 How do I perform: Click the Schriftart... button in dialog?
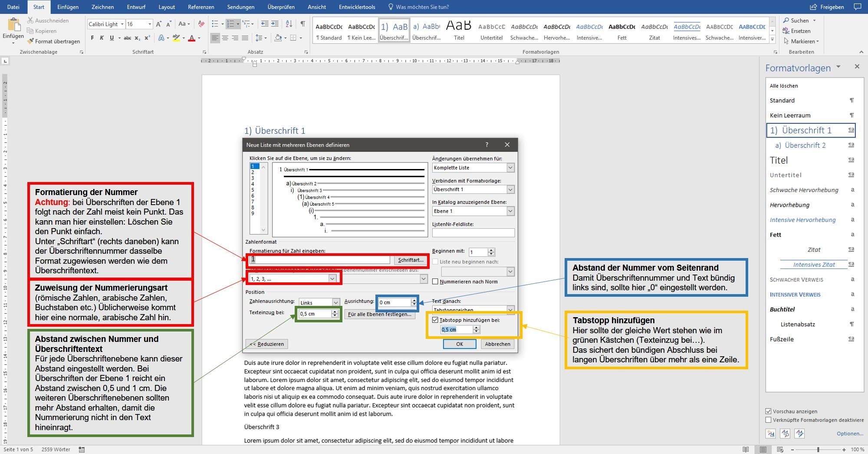tap(410, 260)
